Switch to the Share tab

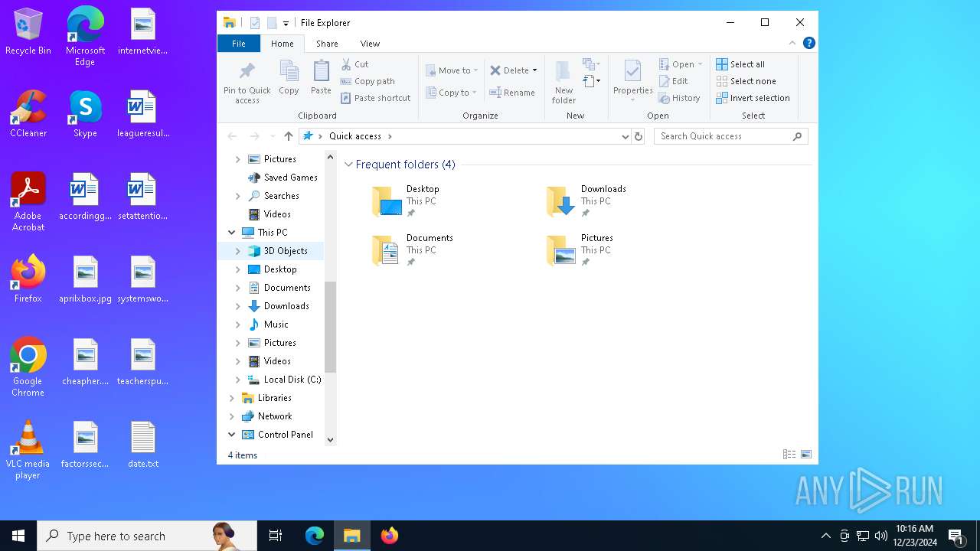point(327,44)
